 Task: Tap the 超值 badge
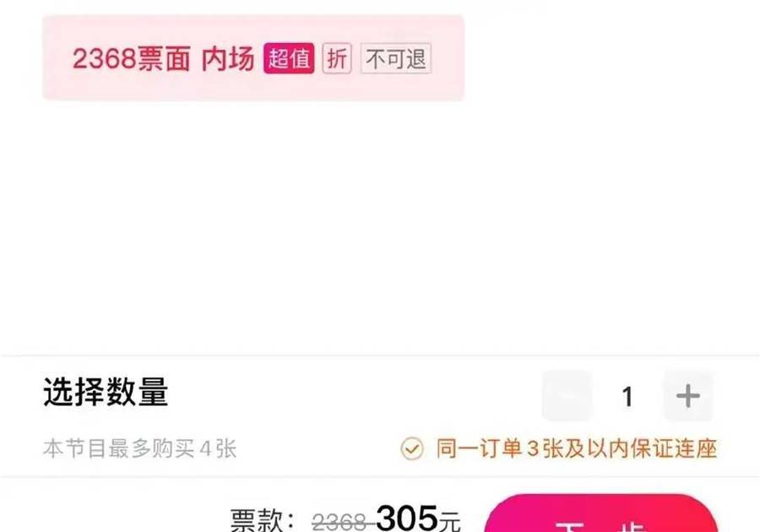[289, 58]
